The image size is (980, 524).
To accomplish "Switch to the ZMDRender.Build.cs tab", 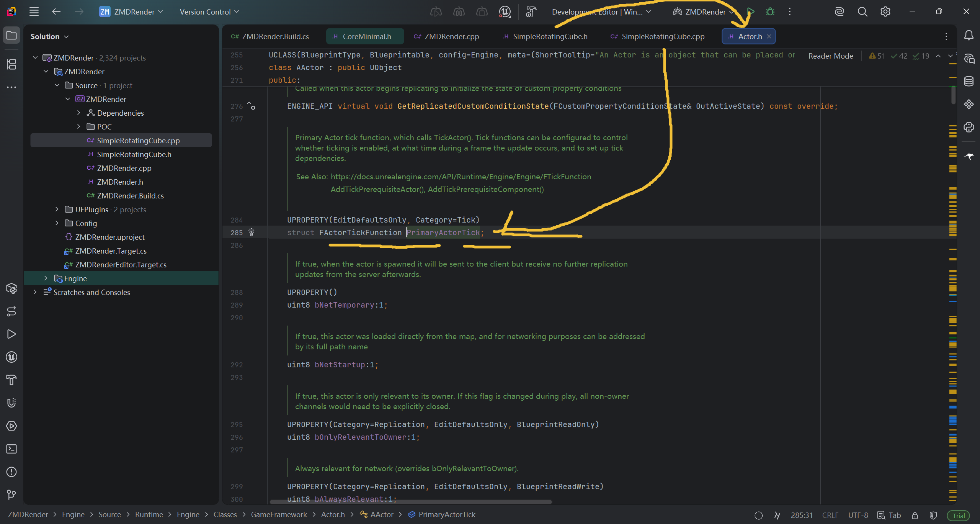I will 275,36.
